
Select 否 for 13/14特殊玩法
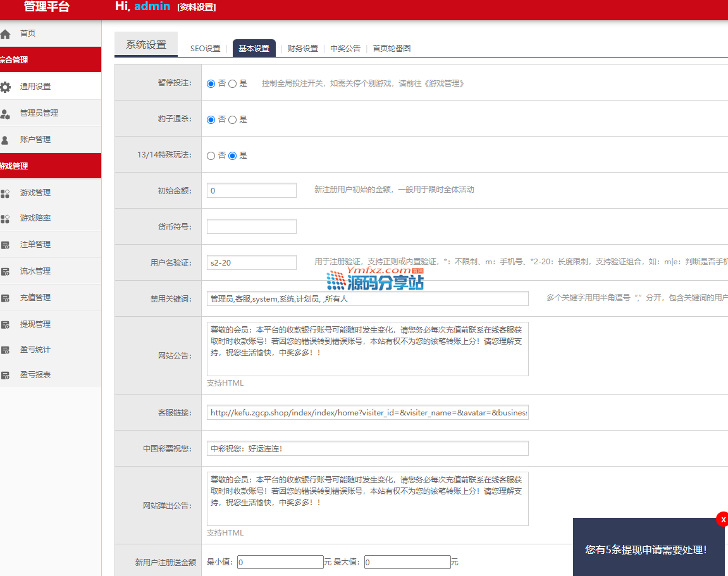tap(211, 156)
